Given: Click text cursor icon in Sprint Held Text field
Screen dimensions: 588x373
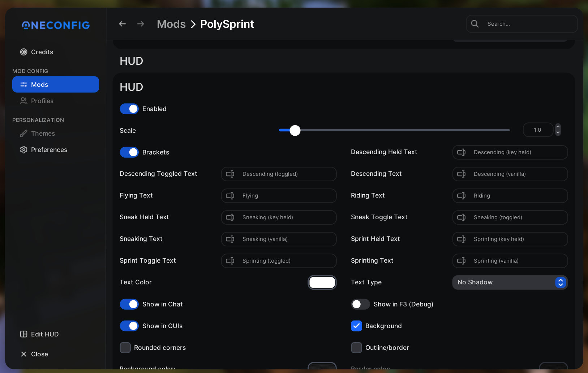Looking at the screenshot, I should (462, 239).
